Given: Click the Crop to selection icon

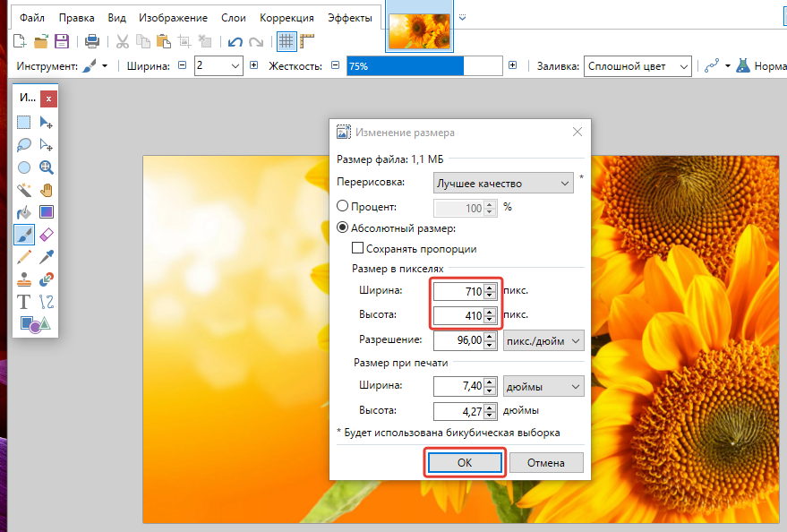Looking at the screenshot, I should click(184, 41).
